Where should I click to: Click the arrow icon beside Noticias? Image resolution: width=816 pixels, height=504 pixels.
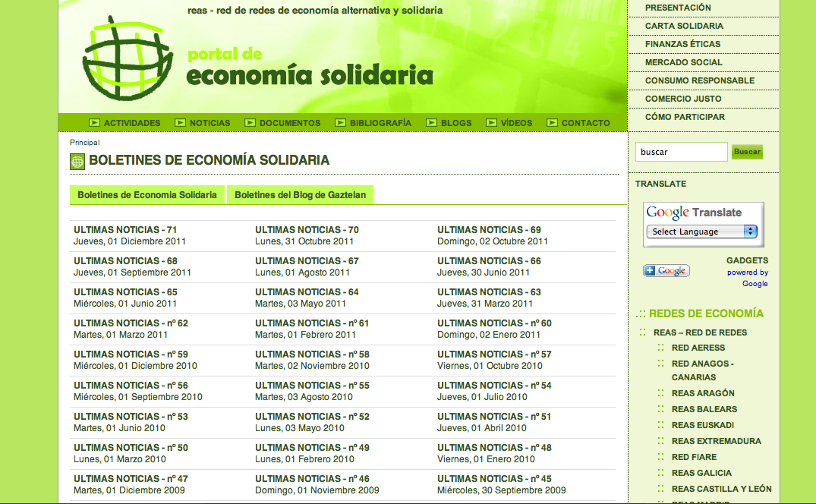point(180,122)
